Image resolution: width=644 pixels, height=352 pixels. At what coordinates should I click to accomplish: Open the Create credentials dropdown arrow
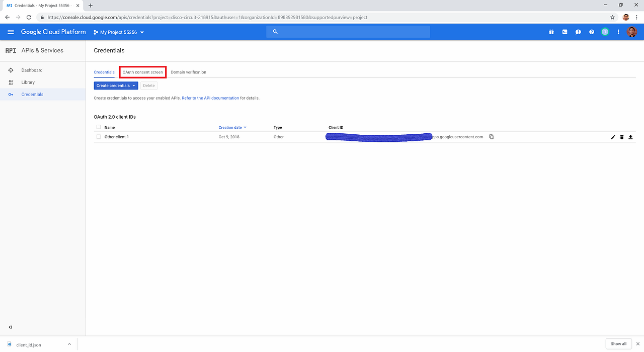tap(134, 85)
